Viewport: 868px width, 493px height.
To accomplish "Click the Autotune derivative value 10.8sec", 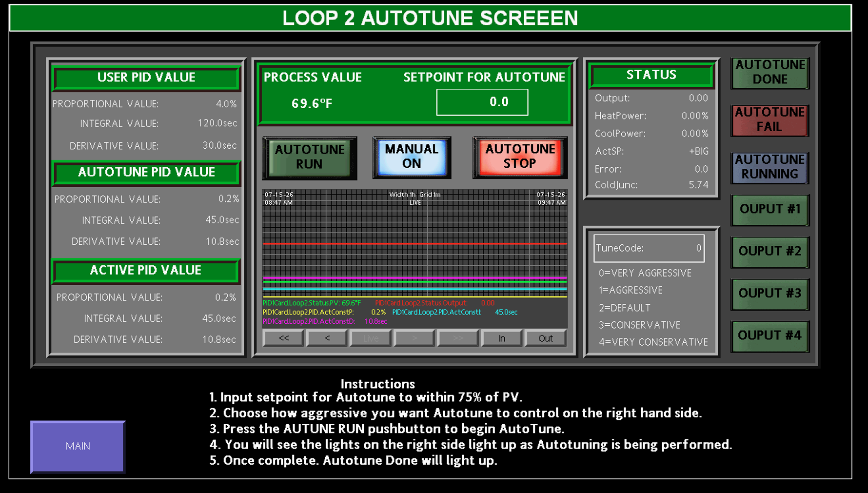I will [222, 241].
